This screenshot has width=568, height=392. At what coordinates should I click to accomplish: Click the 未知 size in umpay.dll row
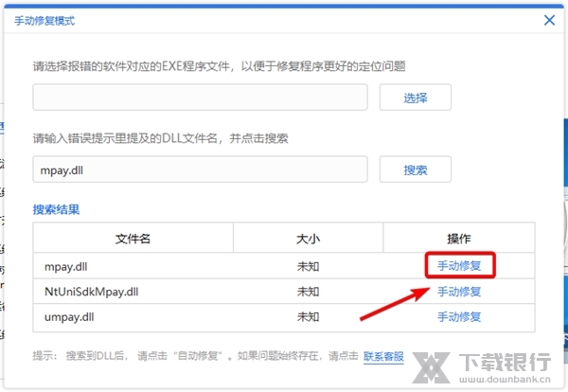308,317
